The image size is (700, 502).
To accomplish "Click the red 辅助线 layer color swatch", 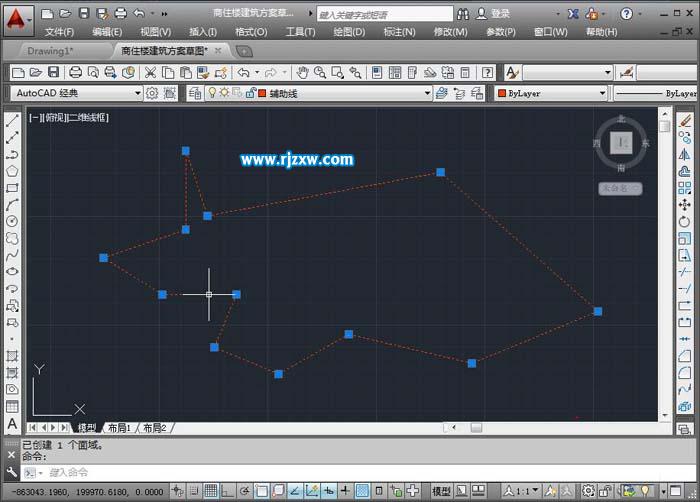I will [x=262, y=93].
